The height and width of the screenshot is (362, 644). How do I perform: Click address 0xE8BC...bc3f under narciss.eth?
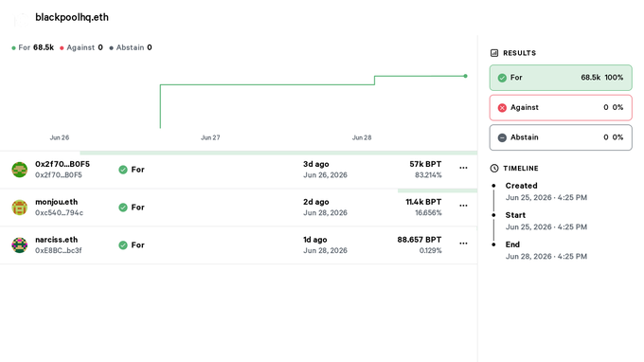tap(59, 250)
